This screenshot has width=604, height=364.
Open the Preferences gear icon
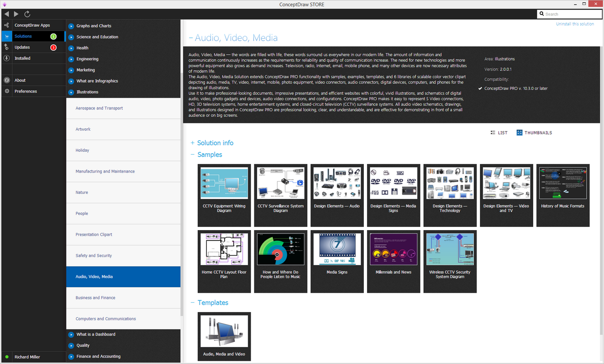tap(7, 91)
